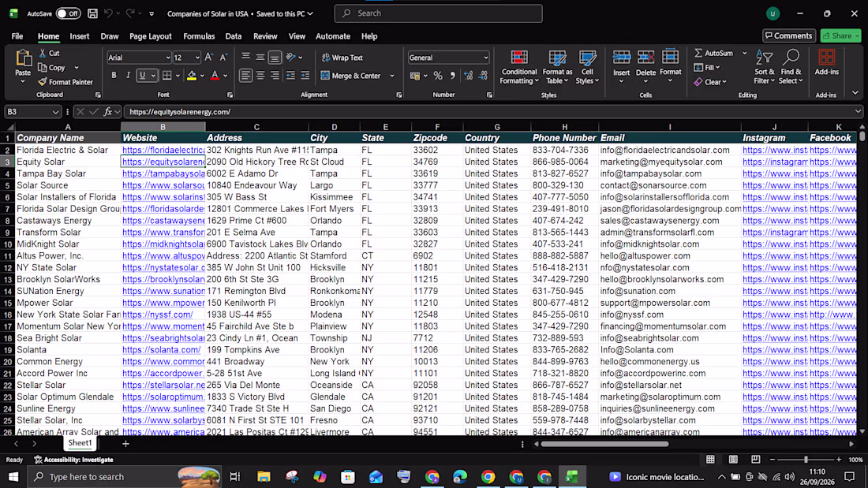The width and height of the screenshot is (868, 488).
Task: Click the Increase Font Size icon
Action: click(208, 58)
